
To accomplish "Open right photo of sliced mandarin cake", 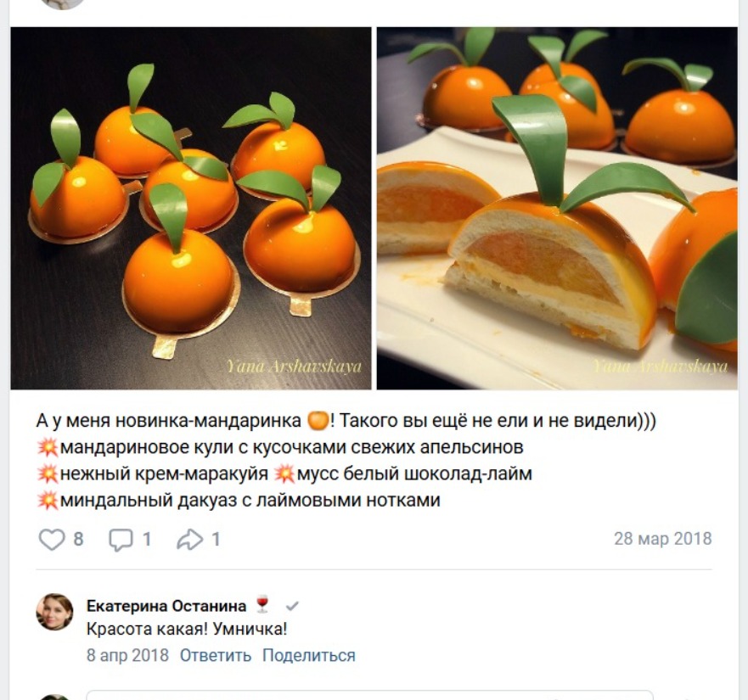I will (x=557, y=208).
